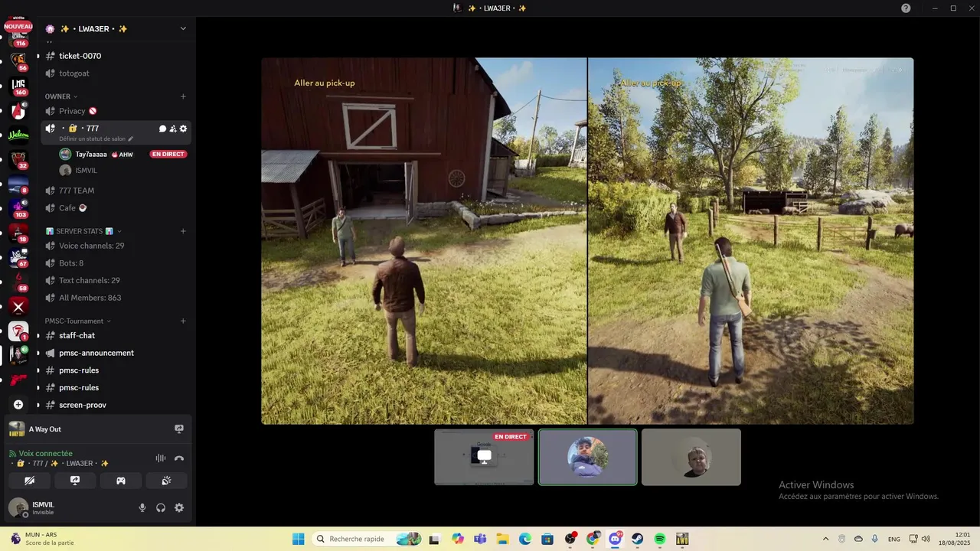Select the third participant video tile
The image size is (980, 551).
coord(691,457)
